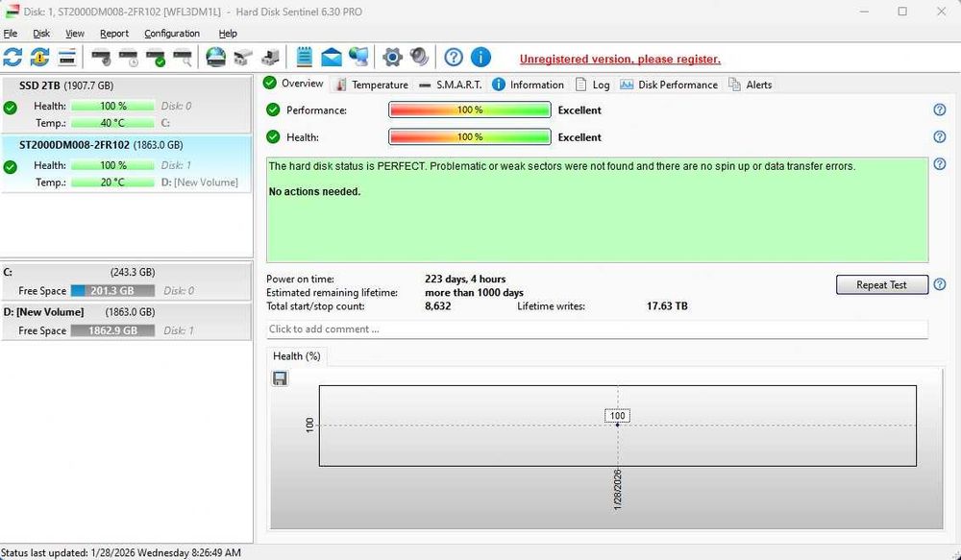Click help icon beside Performance row
961x560 pixels.
point(940,110)
